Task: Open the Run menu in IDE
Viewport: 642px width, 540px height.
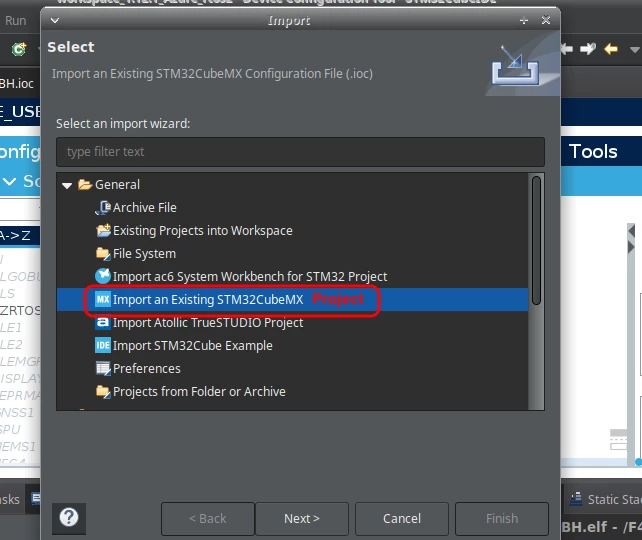Action: coord(16,20)
